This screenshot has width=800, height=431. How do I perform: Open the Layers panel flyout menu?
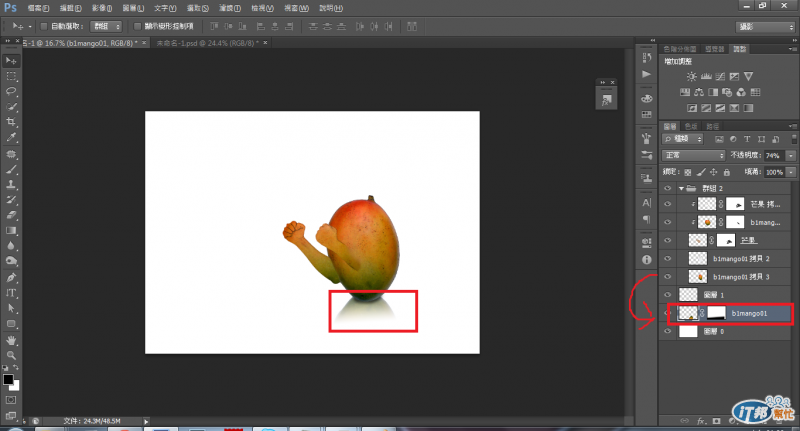click(792, 126)
